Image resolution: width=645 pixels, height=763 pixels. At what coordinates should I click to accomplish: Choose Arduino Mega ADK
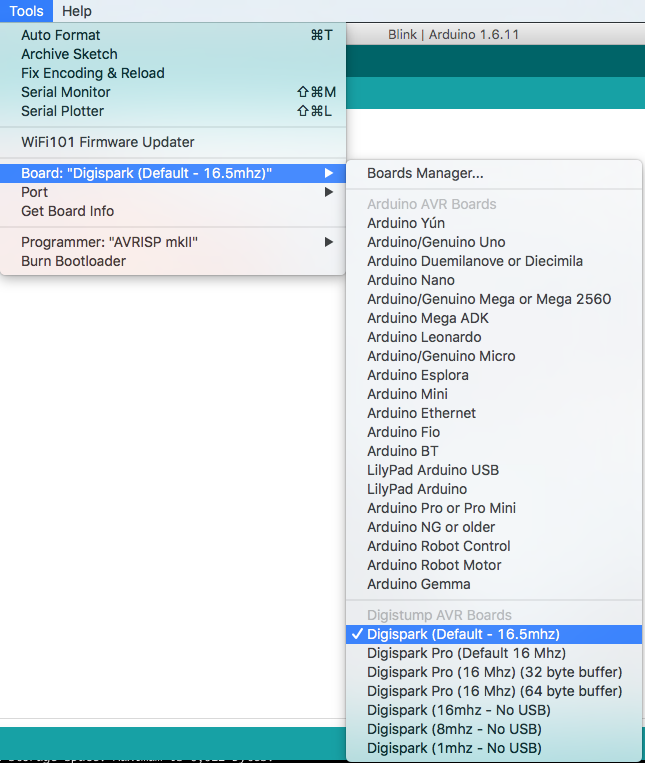point(494,318)
